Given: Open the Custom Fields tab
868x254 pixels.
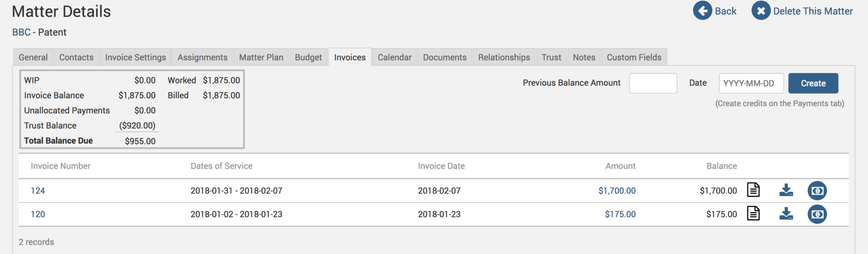Looking at the screenshot, I should point(634,57).
